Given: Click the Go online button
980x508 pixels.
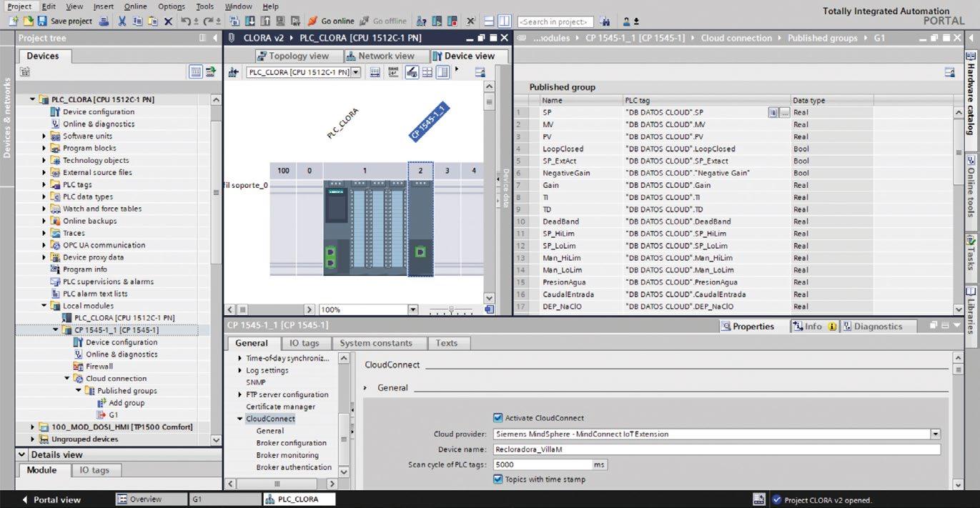Looking at the screenshot, I should pos(332,21).
